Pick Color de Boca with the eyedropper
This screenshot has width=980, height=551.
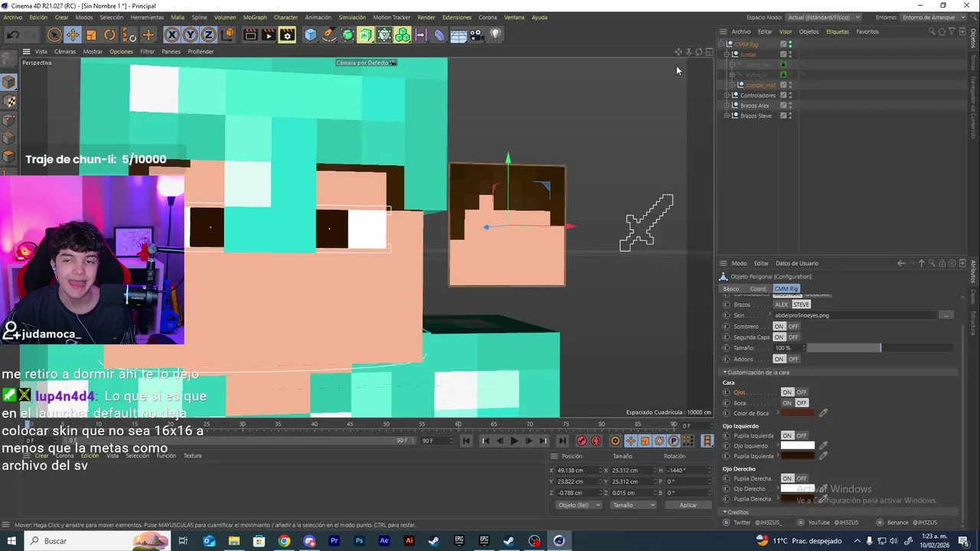(823, 413)
